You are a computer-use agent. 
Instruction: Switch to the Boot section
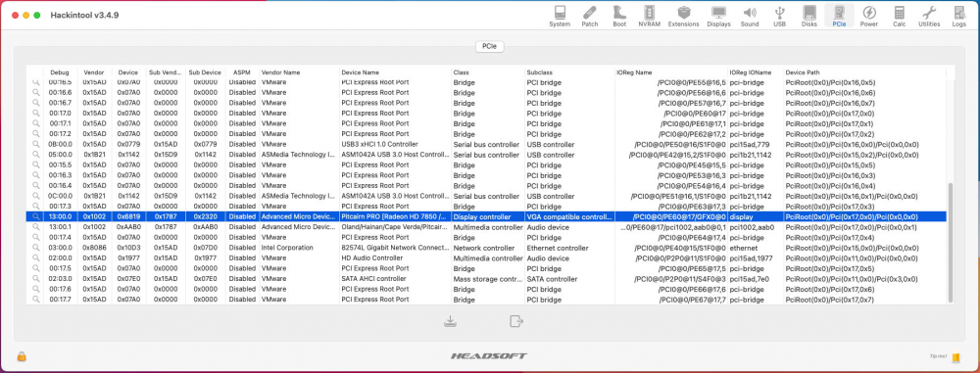click(619, 17)
